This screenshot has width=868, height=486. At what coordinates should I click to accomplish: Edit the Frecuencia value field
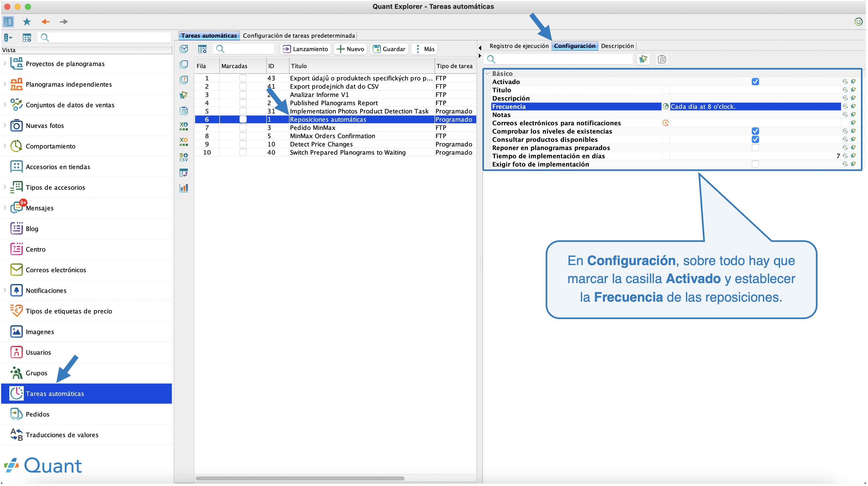755,107
